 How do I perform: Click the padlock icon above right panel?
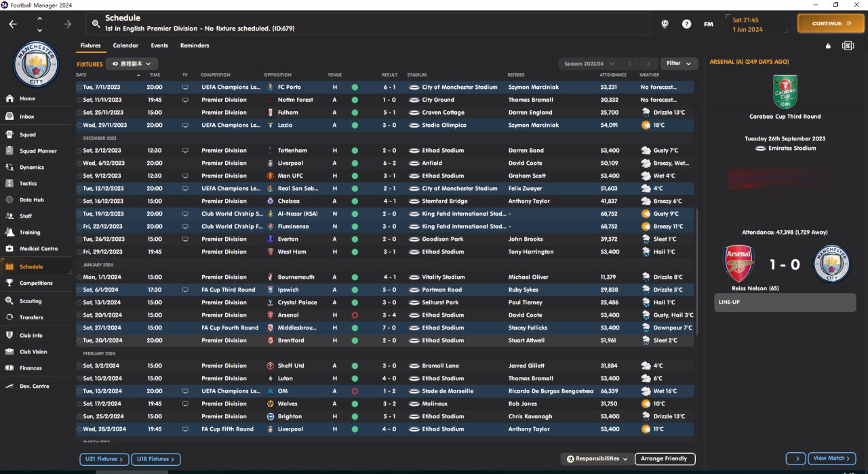pos(828,46)
